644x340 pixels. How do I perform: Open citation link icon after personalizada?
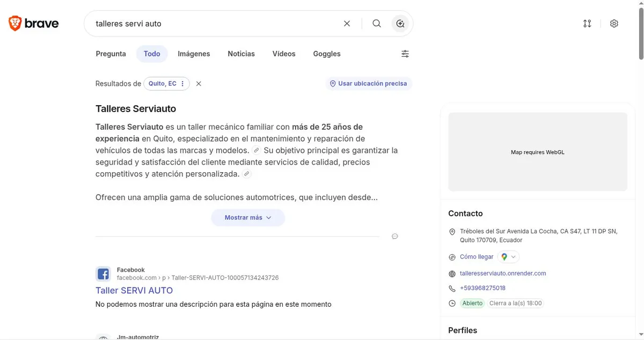pyautogui.click(x=246, y=174)
